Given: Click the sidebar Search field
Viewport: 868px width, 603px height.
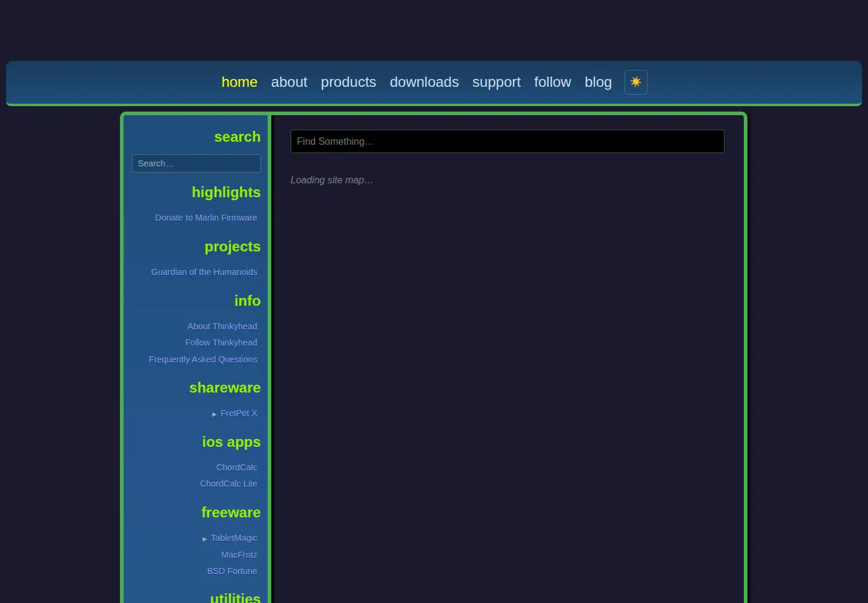Looking at the screenshot, I should coord(197,163).
